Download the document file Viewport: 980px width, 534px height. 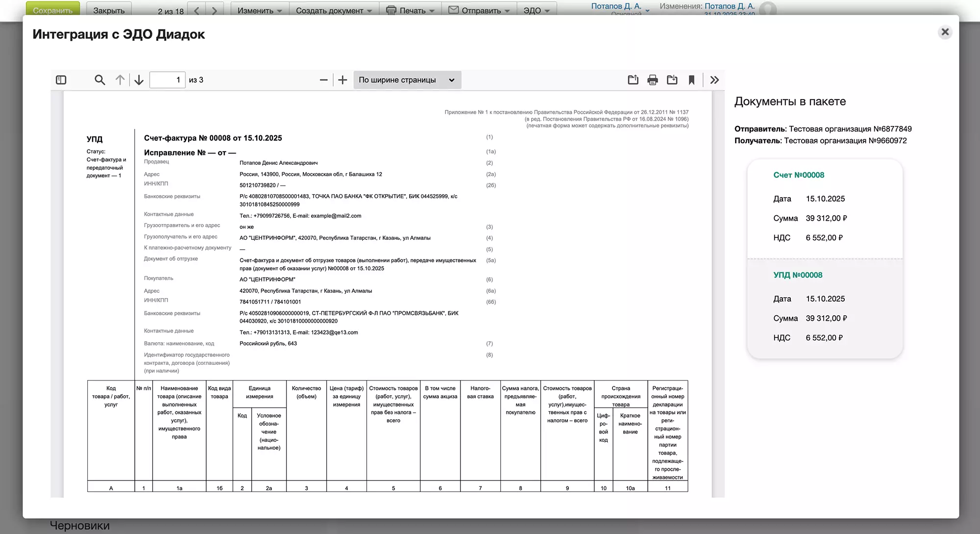tap(672, 80)
